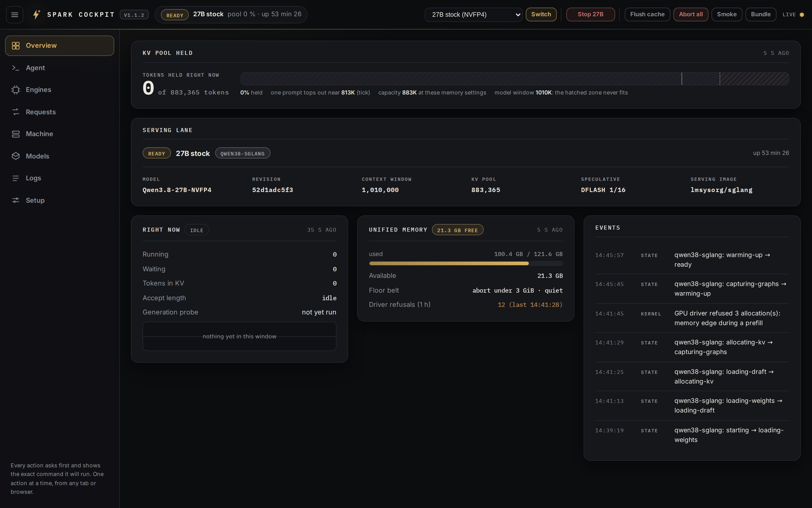
Task: Open the 27B stock (NVFP4) model dropdown
Action: 473,14
